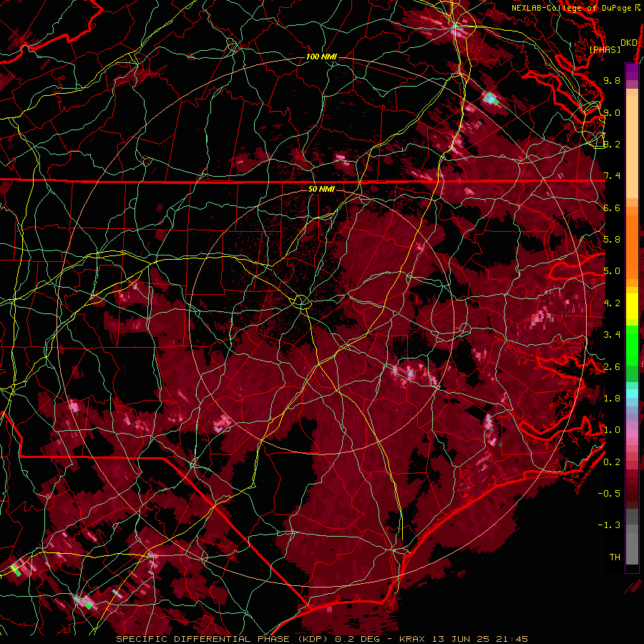This screenshot has width=644, height=644.
Task: Click the DKD unit label
Action: click(628, 42)
